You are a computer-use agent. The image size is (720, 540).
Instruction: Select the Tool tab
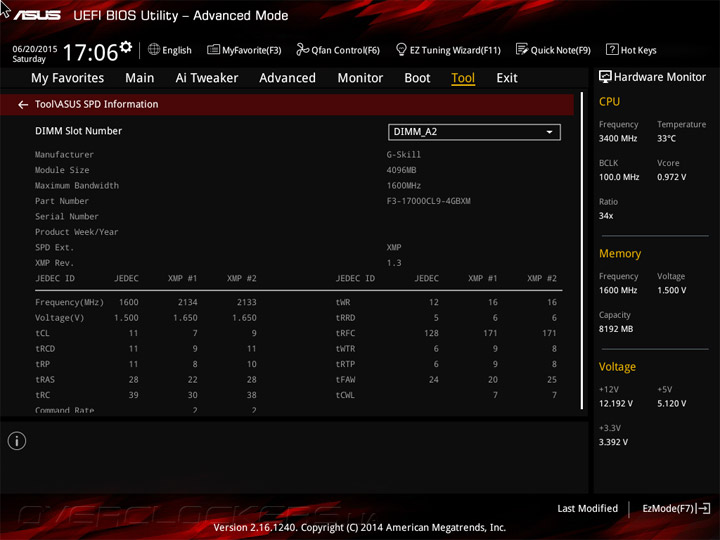click(463, 78)
